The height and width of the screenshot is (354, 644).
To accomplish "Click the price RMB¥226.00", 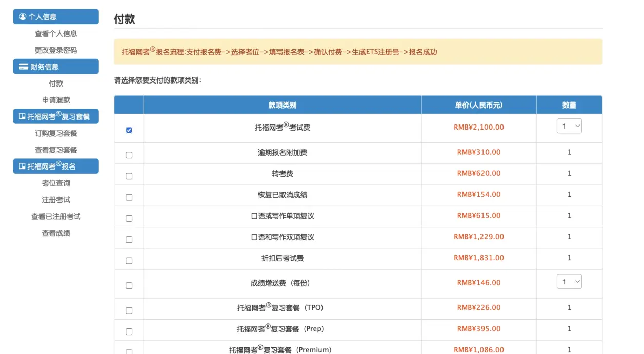I will tap(479, 308).
